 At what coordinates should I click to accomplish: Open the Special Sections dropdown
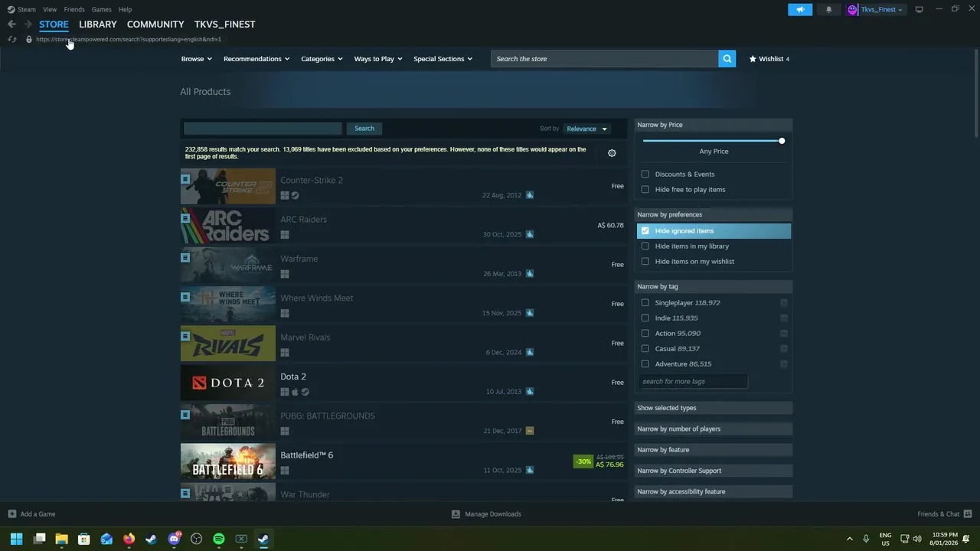[x=443, y=59]
